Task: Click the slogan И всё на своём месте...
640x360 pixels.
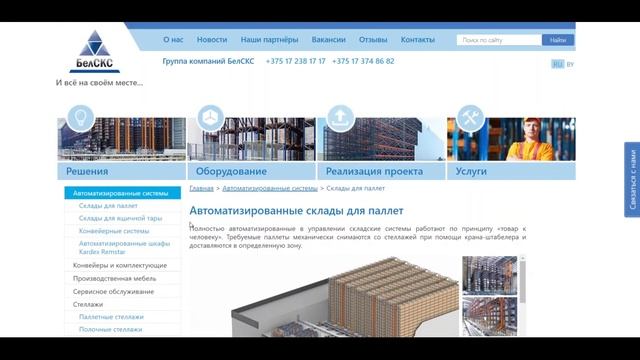Action: 99,82
